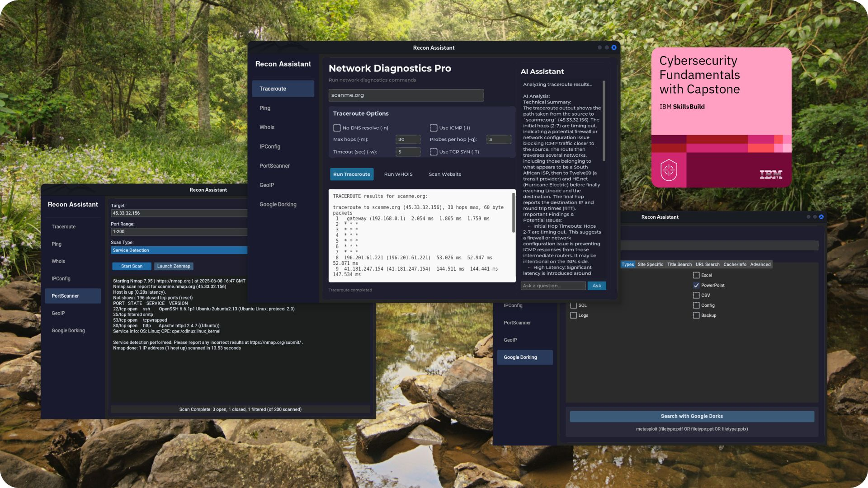Screen dimensions: 868x488
Task: Click the Ask a question input field
Action: pyautogui.click(x=553, y=286)
